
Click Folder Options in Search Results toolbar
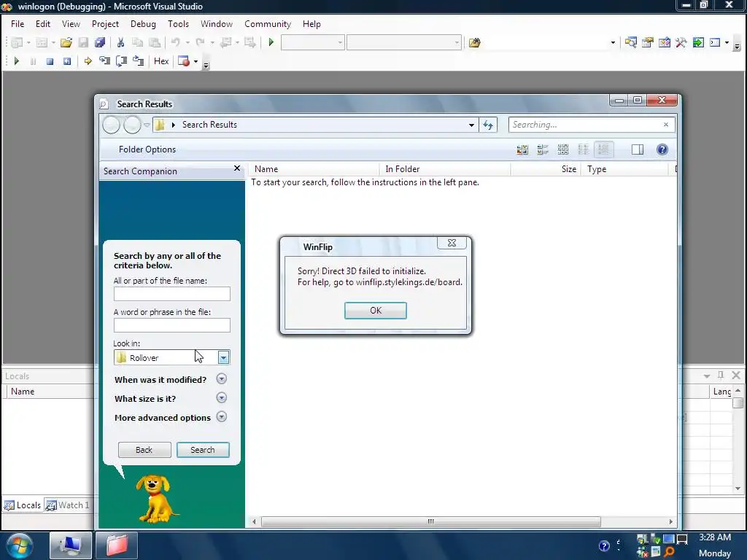click(147, 149)
